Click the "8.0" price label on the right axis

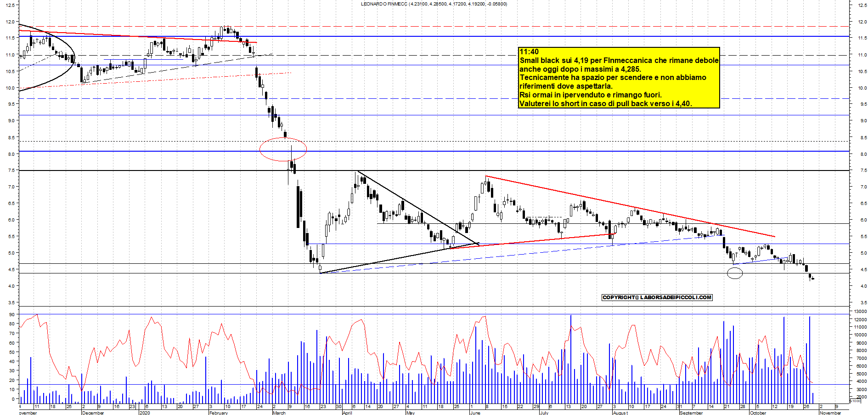click(x=863, y=154)
